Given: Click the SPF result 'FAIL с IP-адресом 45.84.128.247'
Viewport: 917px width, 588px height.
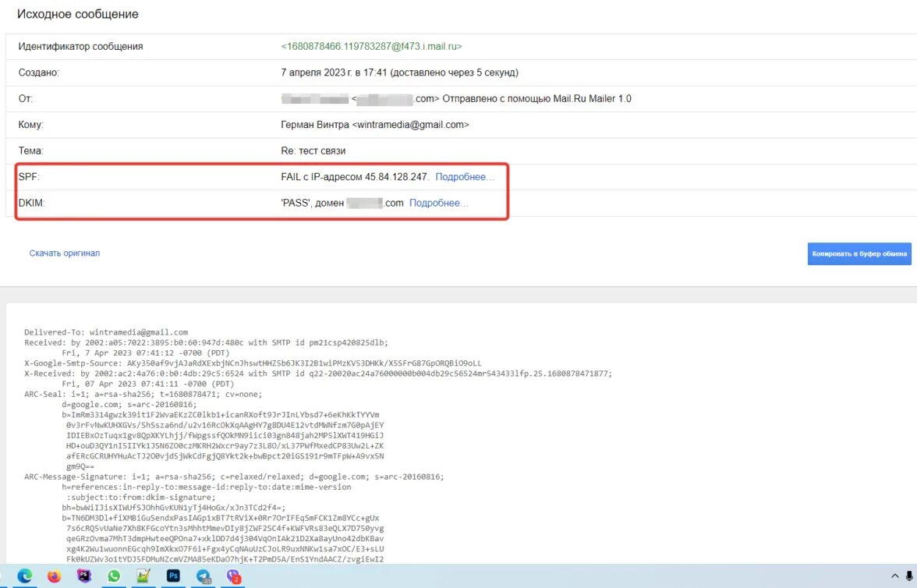Looking at the screenshot, I should coord(355,177).
